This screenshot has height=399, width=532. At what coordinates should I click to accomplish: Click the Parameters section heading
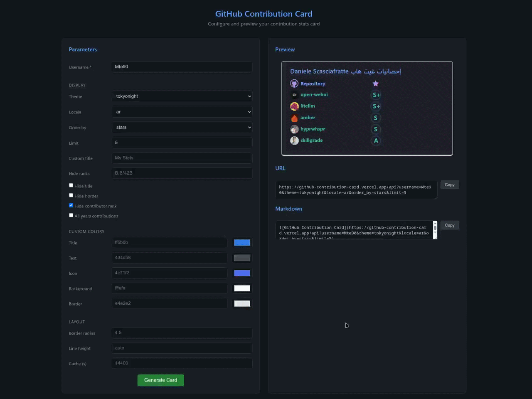point(83,49)
